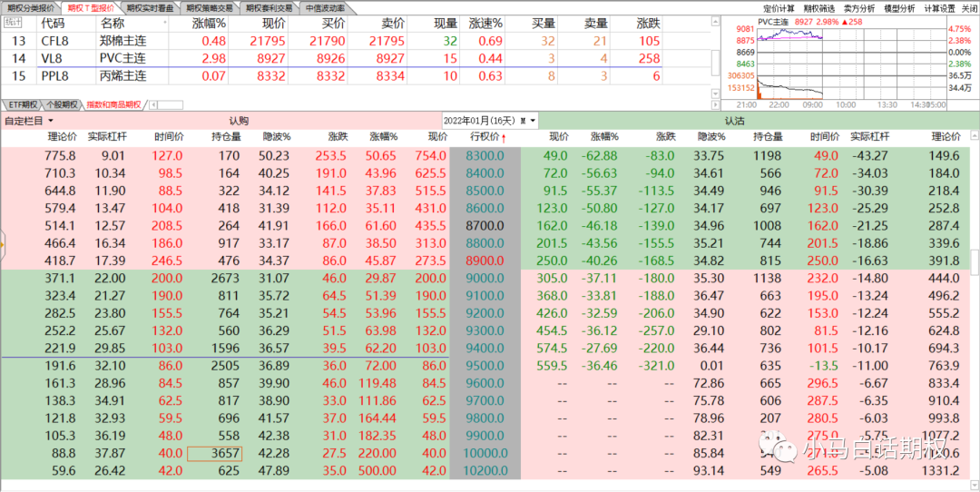This screenshot has height=492, width=980.
Task: Click the 计算设置 button
Action: pyautogui.click(x=939, y=7)
